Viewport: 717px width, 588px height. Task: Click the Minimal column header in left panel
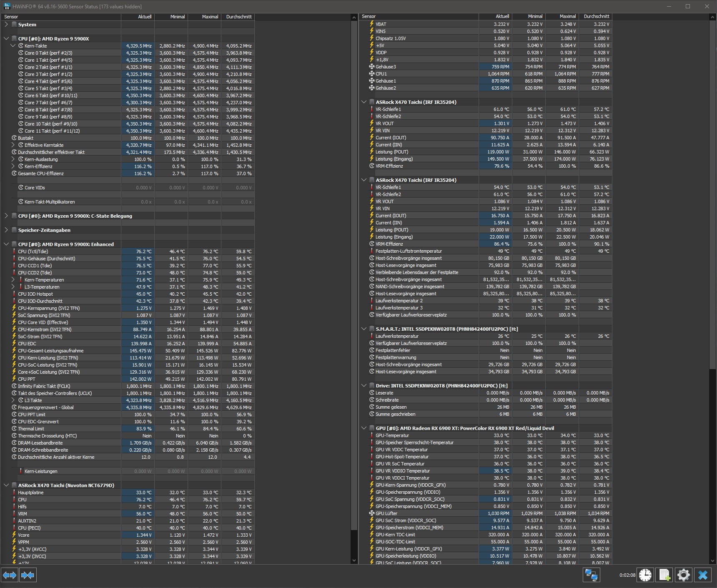click(171, 17)
